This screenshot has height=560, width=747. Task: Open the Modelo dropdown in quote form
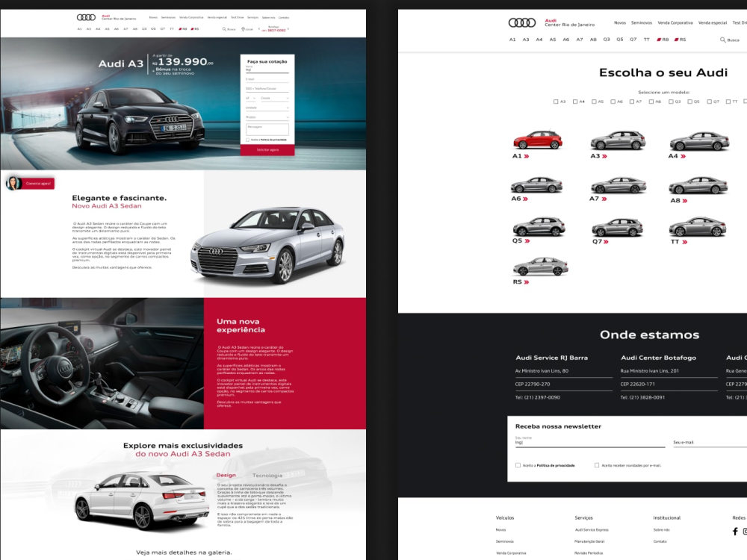(267, 117)
